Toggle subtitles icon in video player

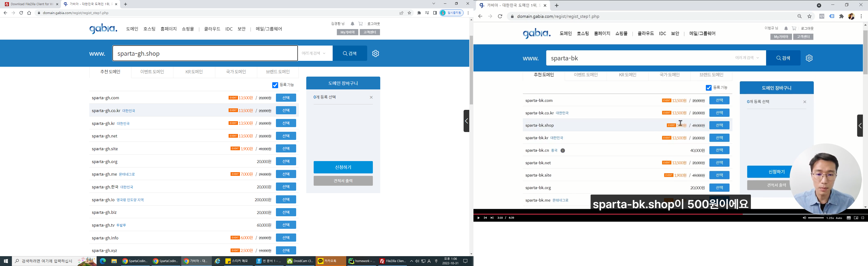(x=849, y=218)
